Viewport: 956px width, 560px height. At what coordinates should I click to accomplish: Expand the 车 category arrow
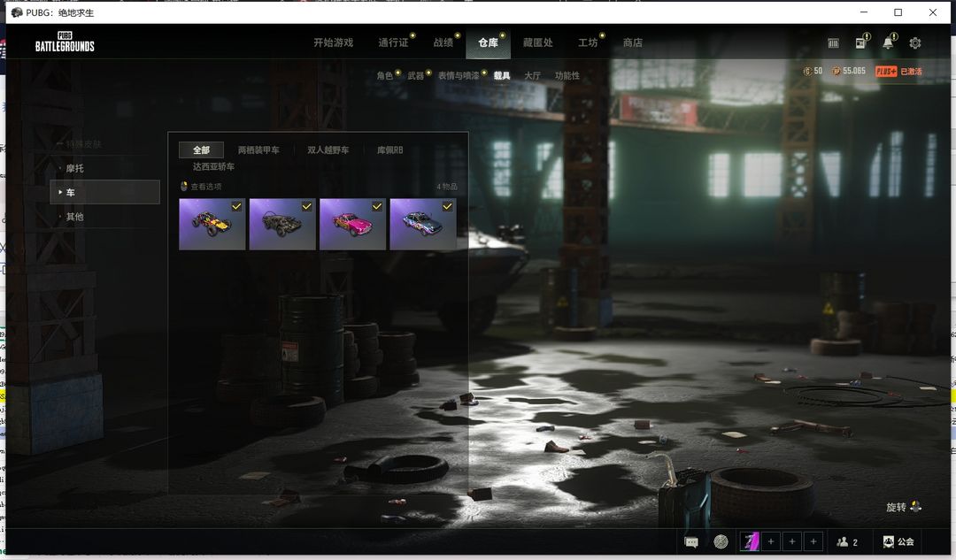(60, 193)
